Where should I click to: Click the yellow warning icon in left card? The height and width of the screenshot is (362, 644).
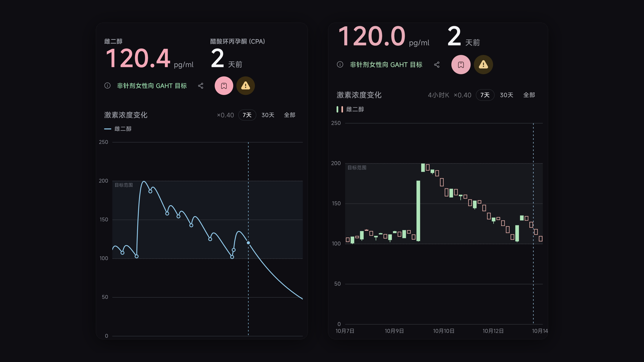pyautogui.click(x=246, y=86)
